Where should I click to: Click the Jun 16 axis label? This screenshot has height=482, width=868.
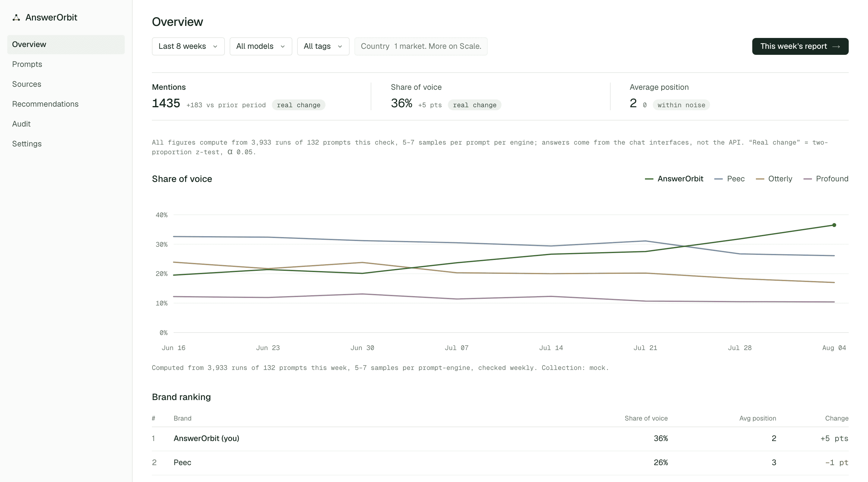(174, 348)
